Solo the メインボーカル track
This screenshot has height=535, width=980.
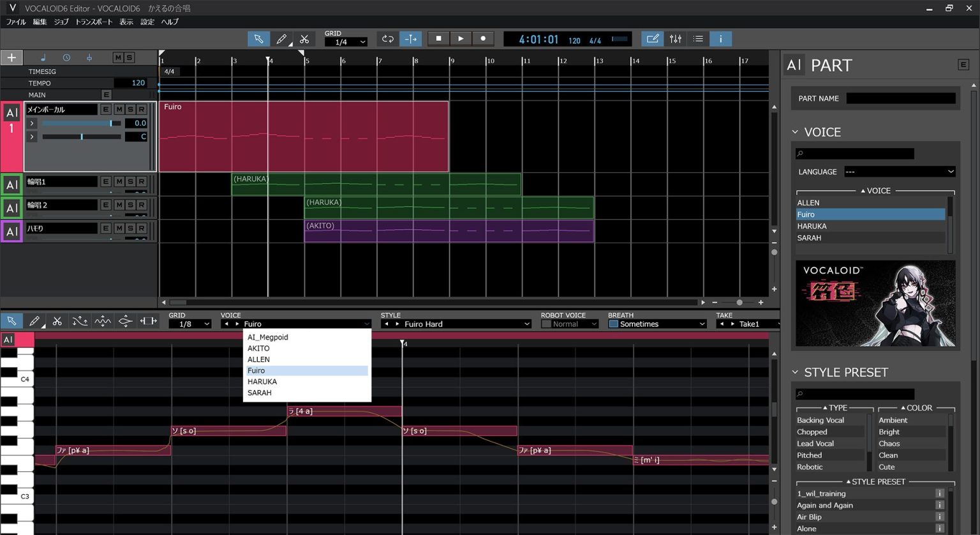[x=130, y=110]
